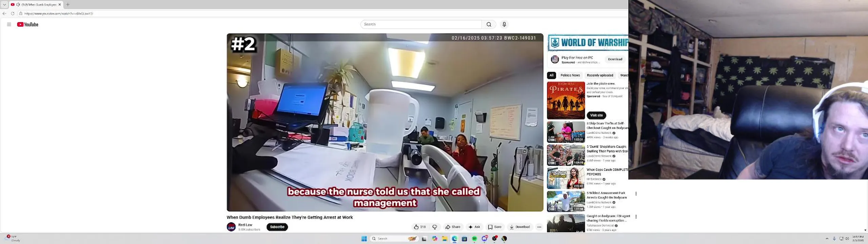
Task: Open the taskbar clock and date
Action: click(858, 238)
